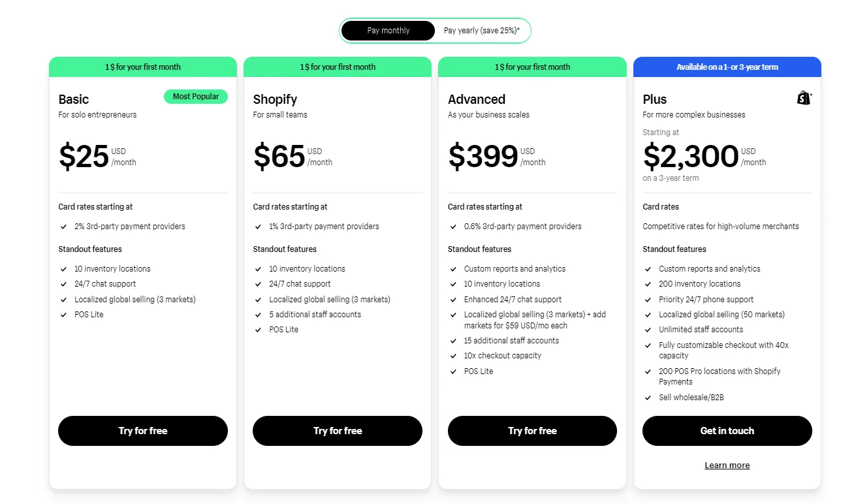The image size is (856, 504).
Task: Click Try for free under the Advanced plan
Action: 532,430
